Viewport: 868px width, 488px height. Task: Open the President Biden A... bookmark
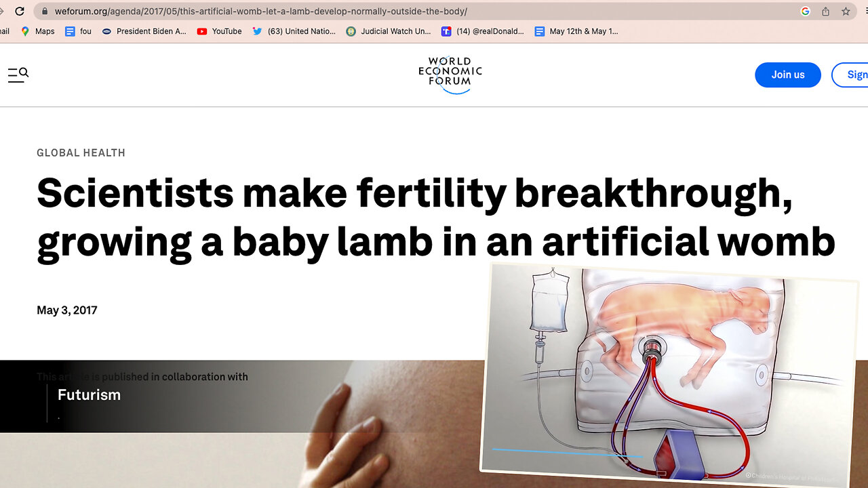click(144, 31)
